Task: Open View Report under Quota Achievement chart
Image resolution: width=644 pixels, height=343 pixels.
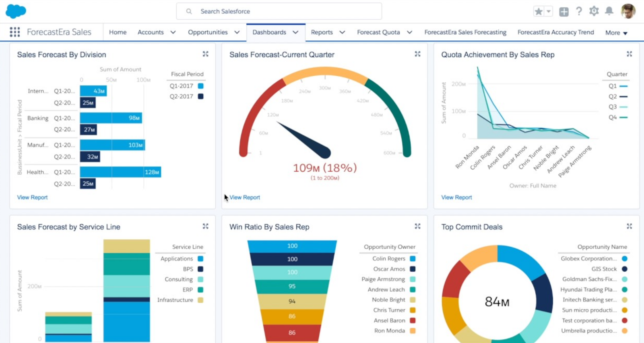Action: (456, 197)
